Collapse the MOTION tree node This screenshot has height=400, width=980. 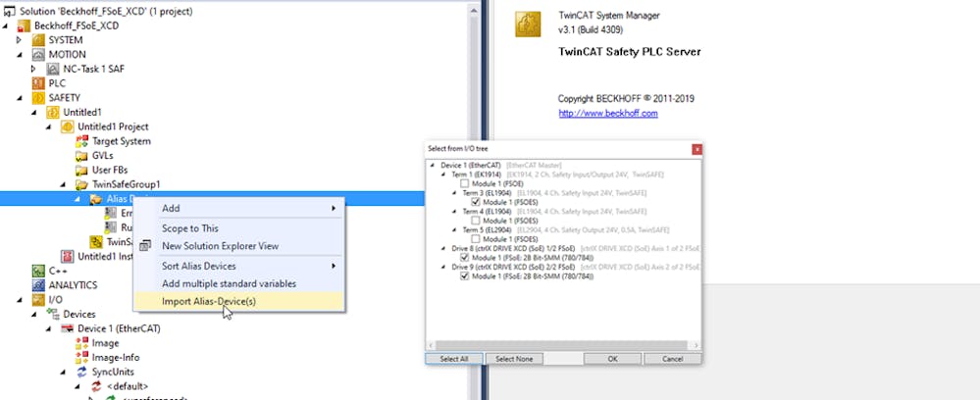20,54
